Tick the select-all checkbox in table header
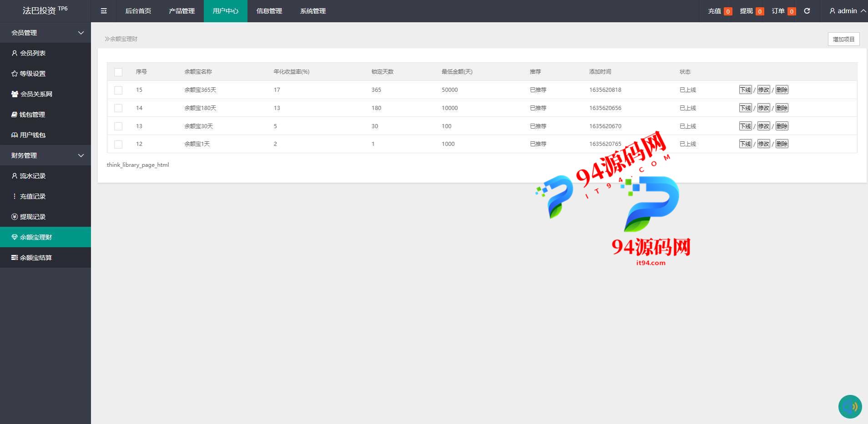Viewport: 868px width, 424px height. (118, 72)
